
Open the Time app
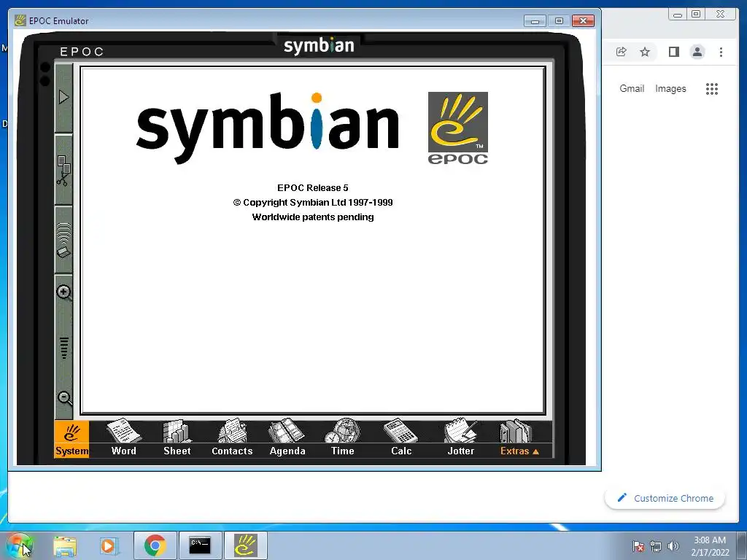click(x=343, y=439)
